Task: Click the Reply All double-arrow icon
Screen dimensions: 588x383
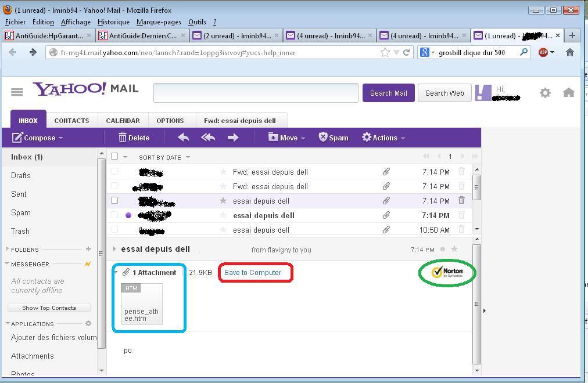Action: pos(208,138)
